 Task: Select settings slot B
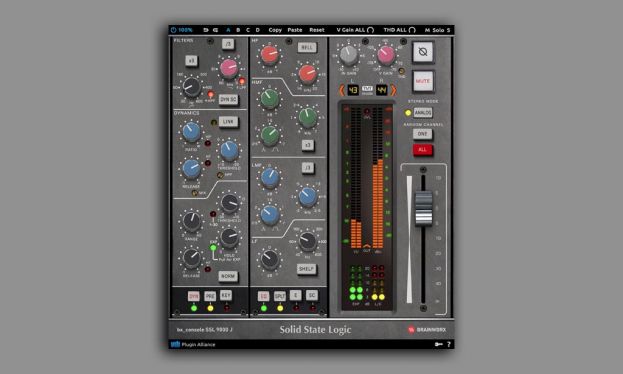click(x=238, y=30)
